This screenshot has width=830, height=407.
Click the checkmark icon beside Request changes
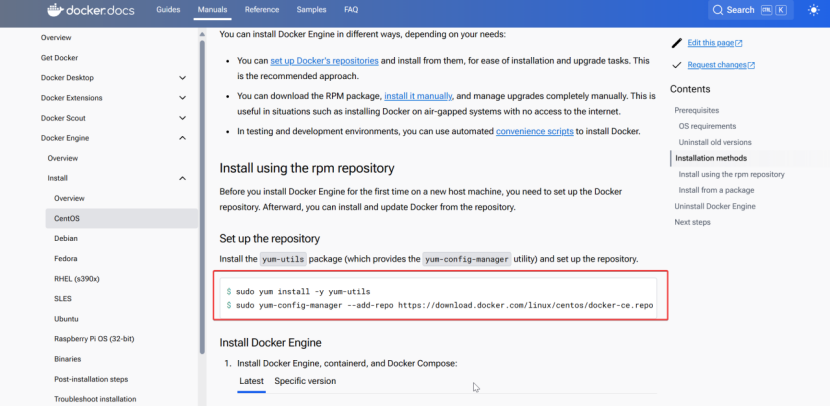[x=676, y=65]
